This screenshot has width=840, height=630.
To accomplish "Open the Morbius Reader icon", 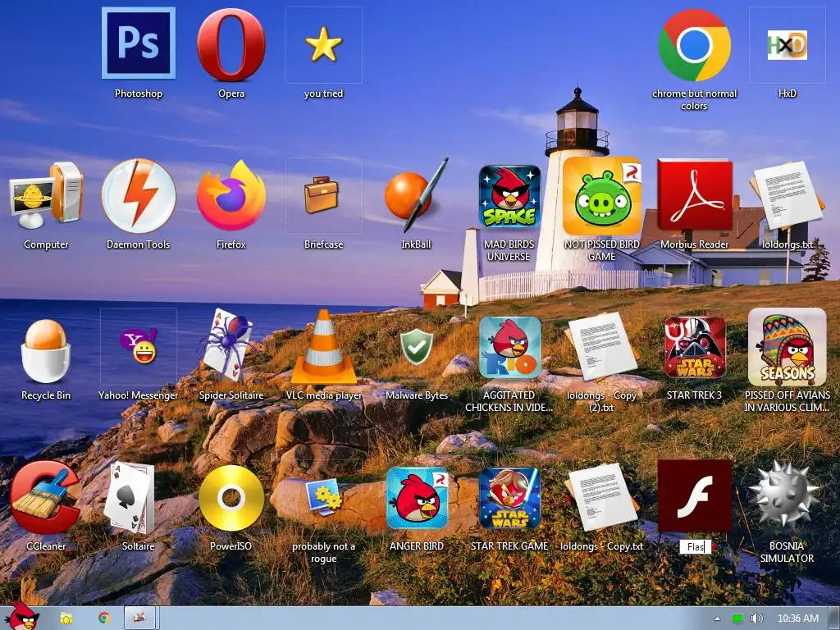I will pos(695,195).
